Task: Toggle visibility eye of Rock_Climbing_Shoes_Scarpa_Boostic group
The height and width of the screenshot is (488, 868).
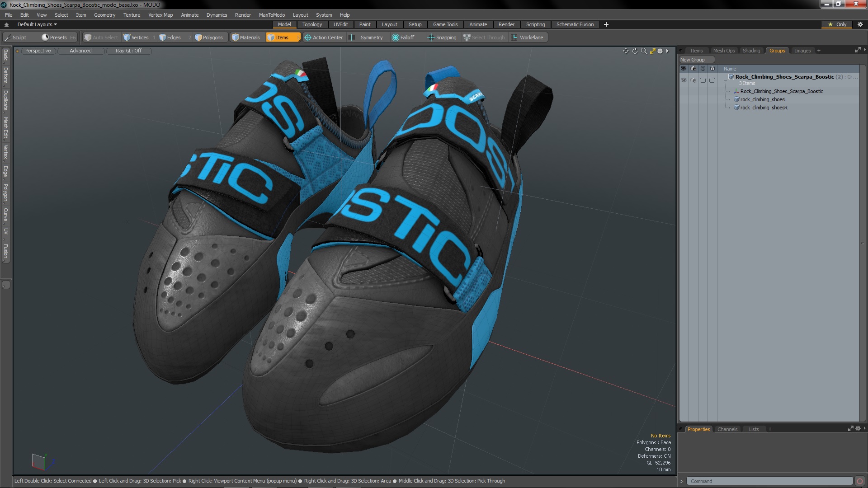Action: [684, 80]
